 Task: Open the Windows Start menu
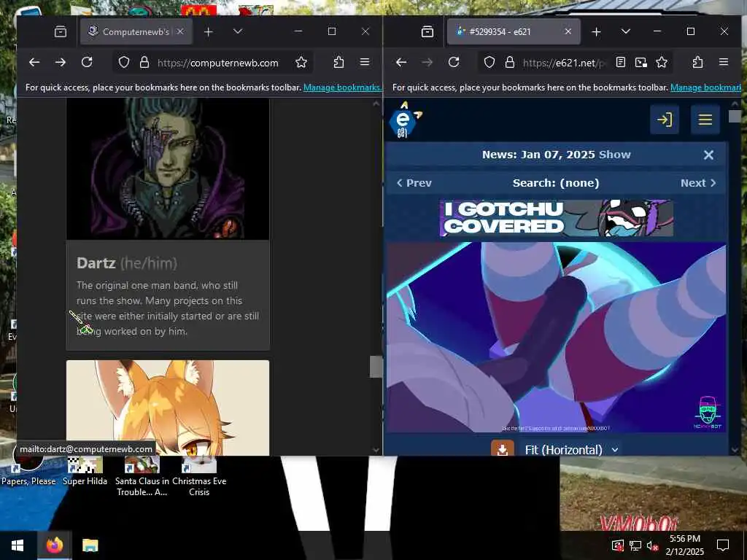[x=18, y=545]
